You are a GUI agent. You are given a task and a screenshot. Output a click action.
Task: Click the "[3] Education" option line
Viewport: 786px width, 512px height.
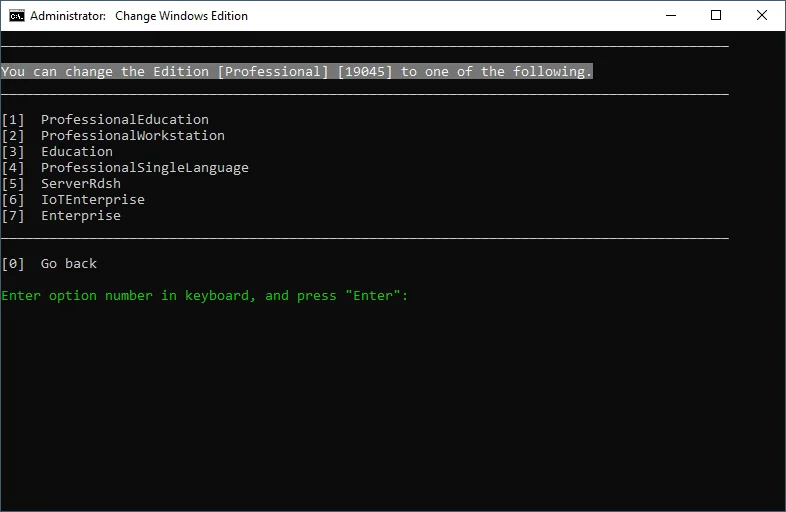57,152
